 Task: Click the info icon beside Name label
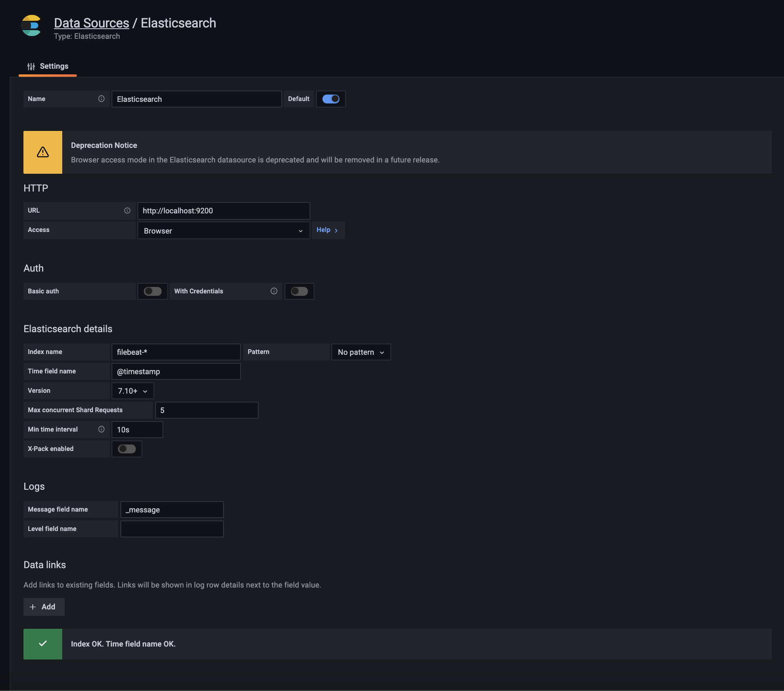pyautogui.click(x=101, y=99)
